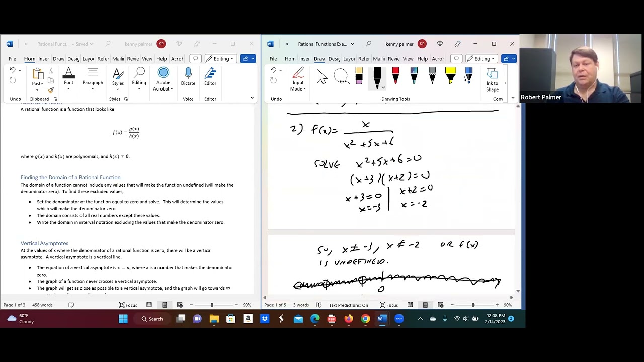Open Help tab in left window

[x=162, y=59]
